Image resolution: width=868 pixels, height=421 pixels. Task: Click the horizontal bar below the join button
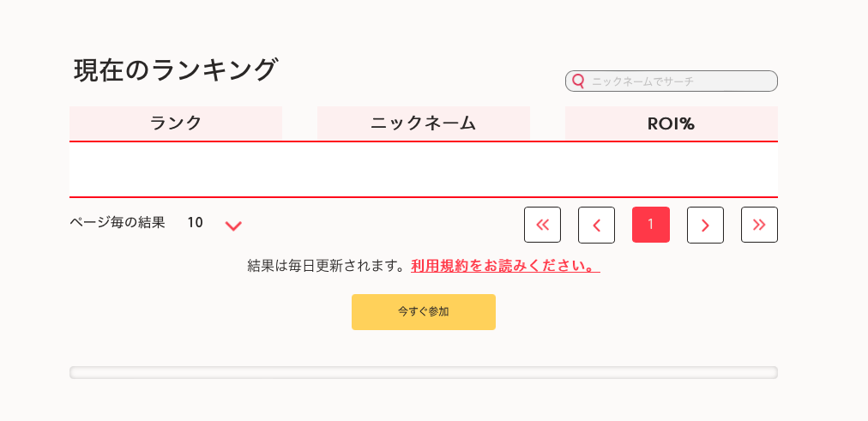(423, 372)
